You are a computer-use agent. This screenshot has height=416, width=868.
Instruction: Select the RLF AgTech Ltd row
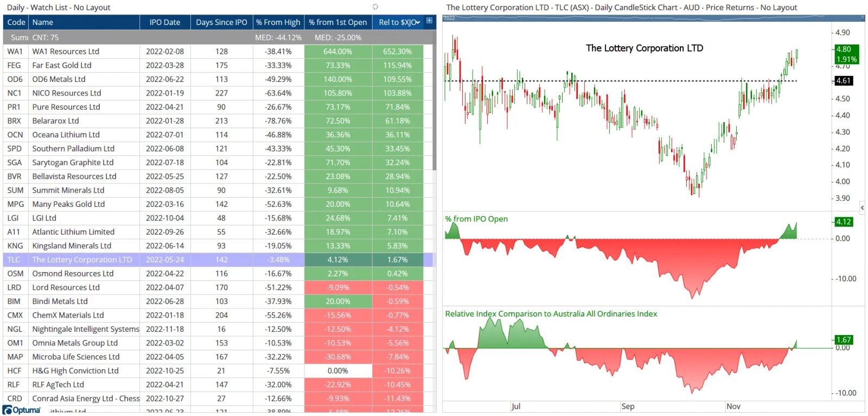[x=218, y=385]
